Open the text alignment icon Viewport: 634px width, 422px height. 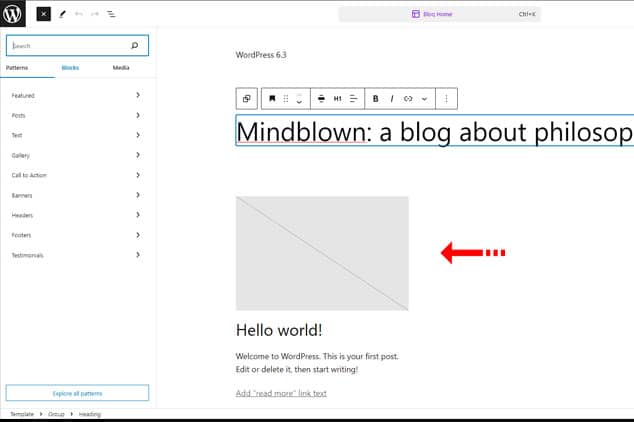point(353,99)
